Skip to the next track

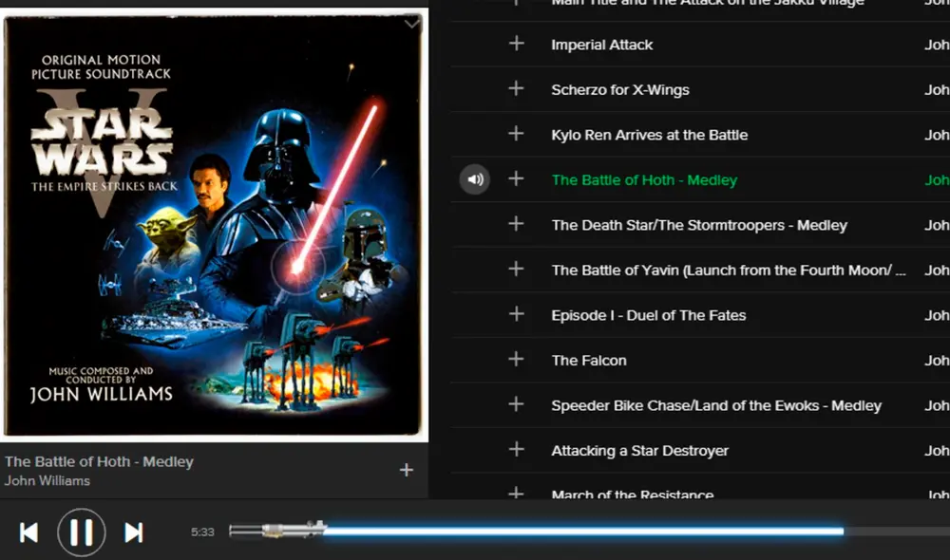click(134, 532)
